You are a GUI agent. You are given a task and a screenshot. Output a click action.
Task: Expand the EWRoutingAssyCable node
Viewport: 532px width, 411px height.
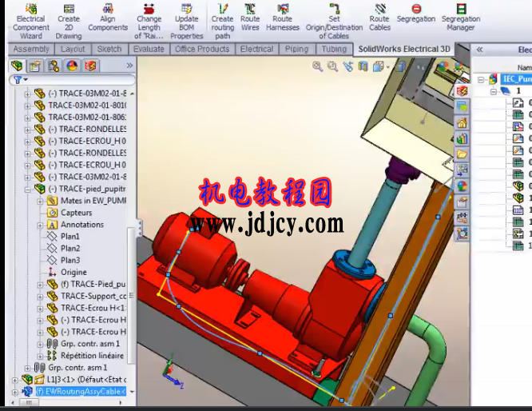pyautogui.click(x=15, y=393)
